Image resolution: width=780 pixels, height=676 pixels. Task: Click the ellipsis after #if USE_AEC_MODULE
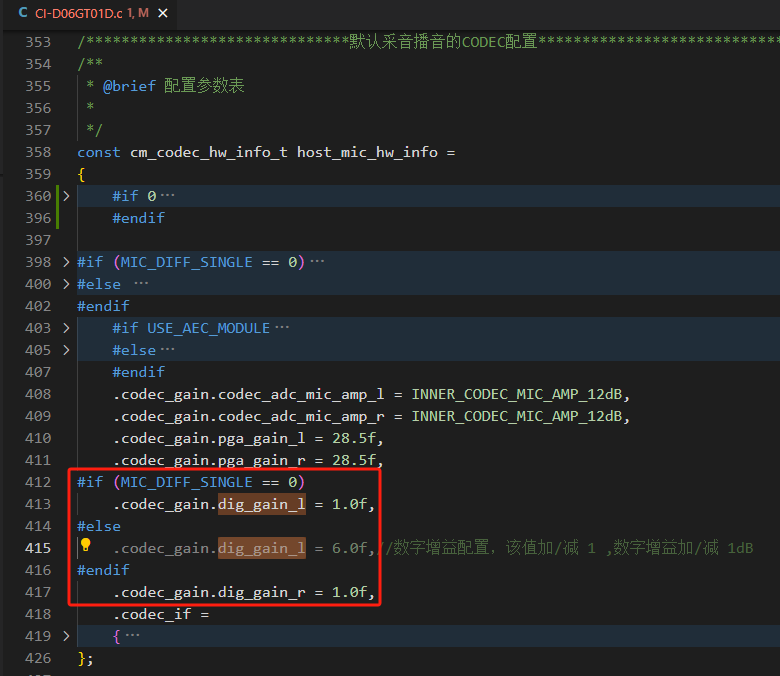tap(282, 328)
